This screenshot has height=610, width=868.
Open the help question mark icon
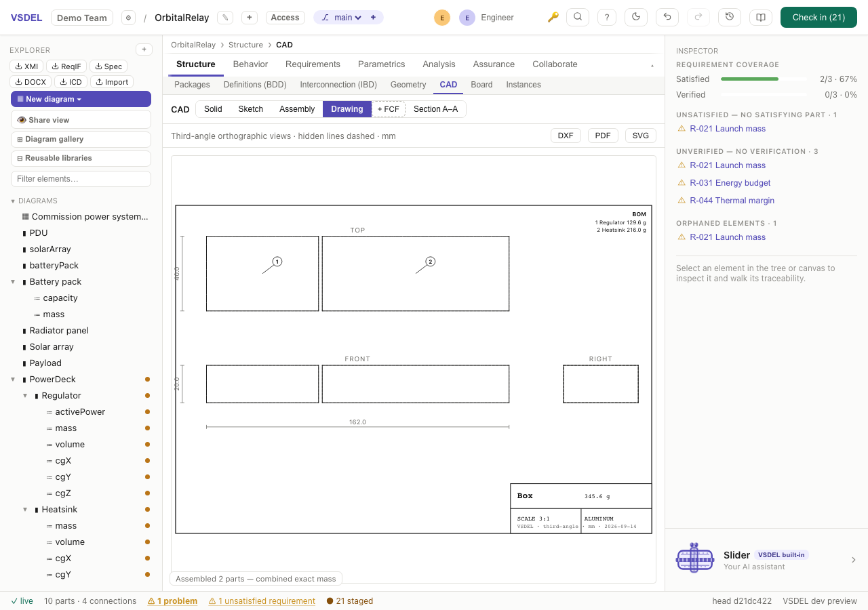click(x=607, y=17)
